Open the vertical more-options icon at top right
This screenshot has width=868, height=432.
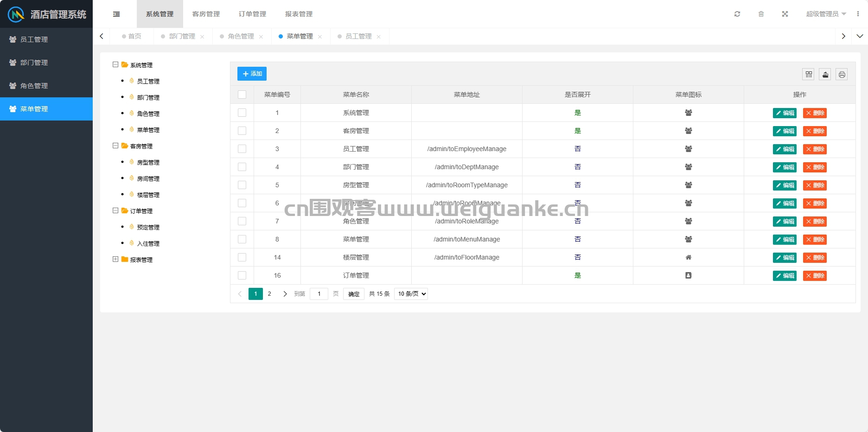coord(858,14)
